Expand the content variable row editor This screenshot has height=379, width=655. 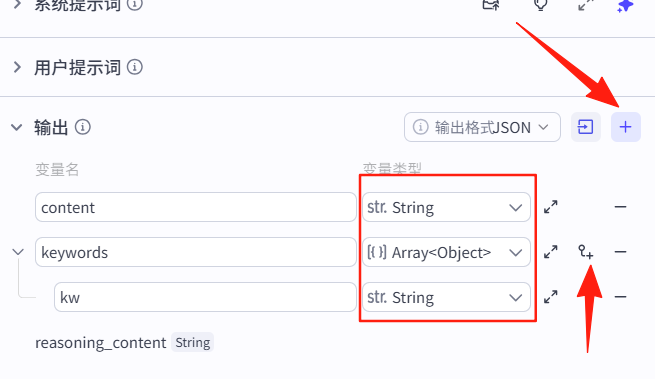[551, 207]
